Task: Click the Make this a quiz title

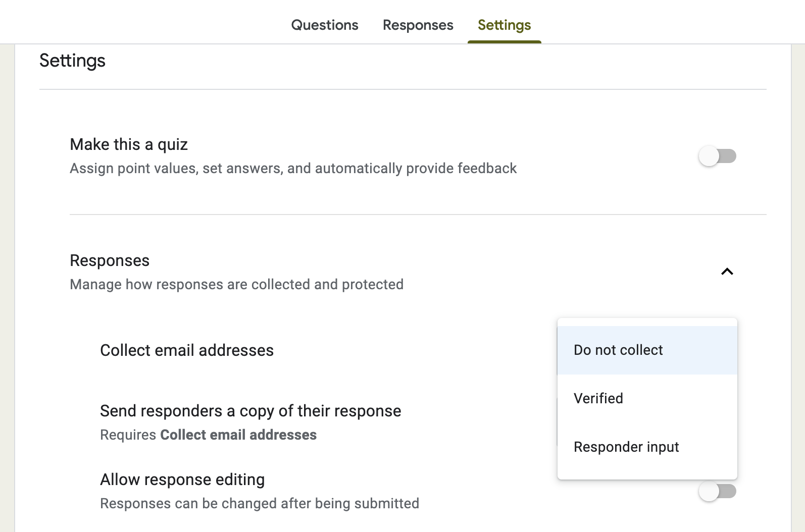Action: point(129,144)
